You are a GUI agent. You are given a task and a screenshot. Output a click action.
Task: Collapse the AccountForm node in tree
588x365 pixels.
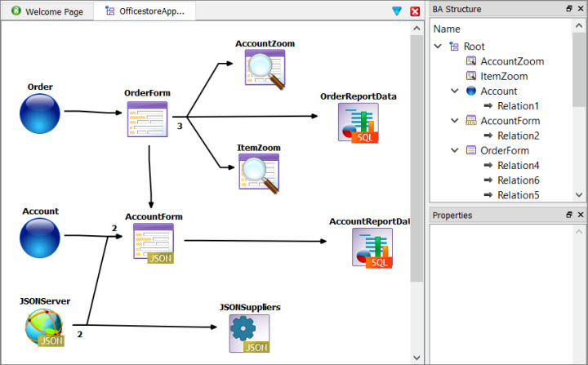tap(455, 121)
